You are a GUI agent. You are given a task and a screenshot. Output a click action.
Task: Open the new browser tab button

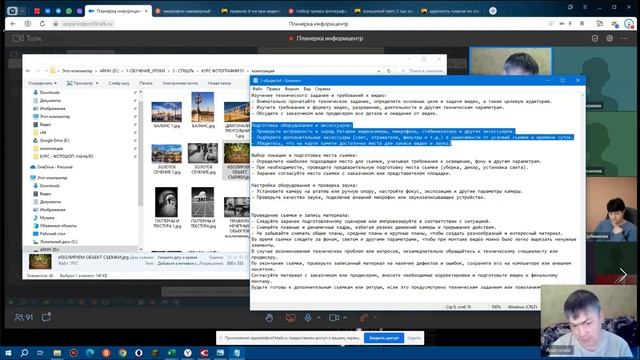click(493, 11)
